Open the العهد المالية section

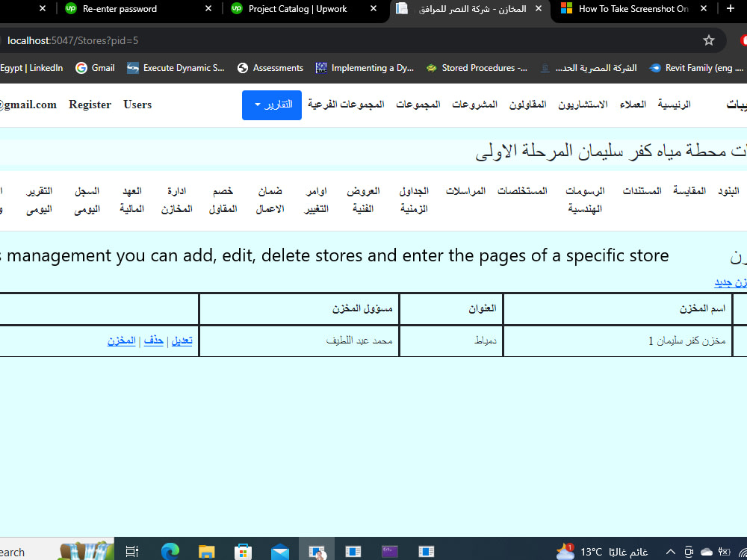pos(132,199)
